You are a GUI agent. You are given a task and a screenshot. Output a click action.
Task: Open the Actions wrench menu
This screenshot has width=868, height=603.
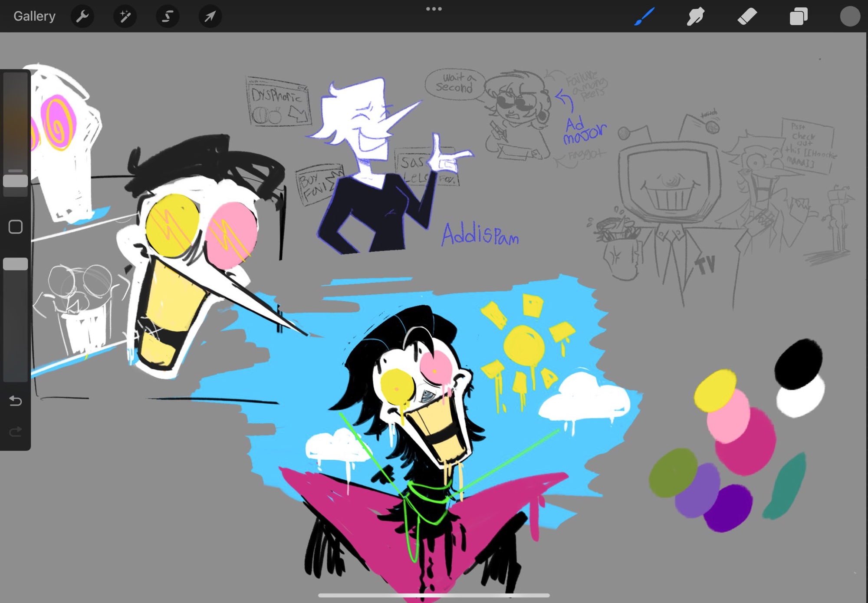click(x=82, y=16)
